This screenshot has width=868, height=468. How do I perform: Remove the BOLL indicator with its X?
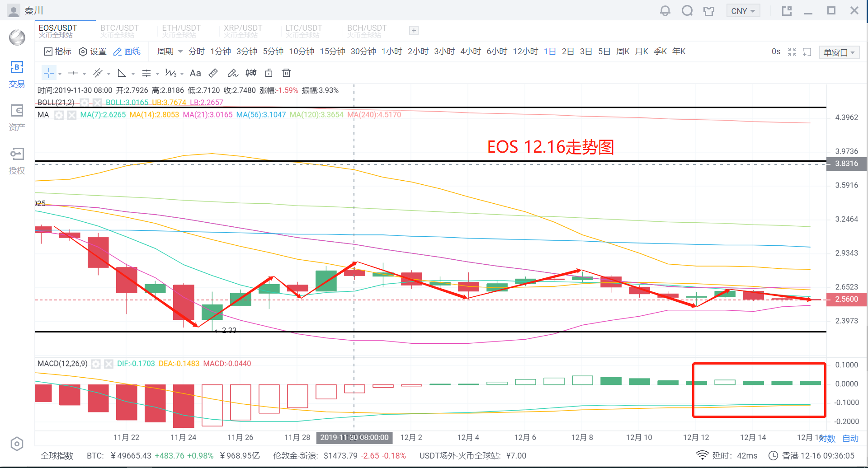(97, 103)
